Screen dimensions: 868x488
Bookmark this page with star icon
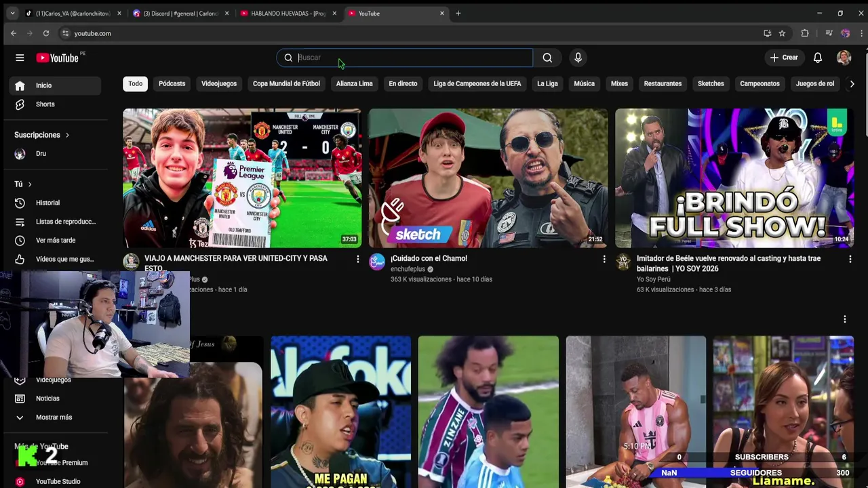click(782, 33)
